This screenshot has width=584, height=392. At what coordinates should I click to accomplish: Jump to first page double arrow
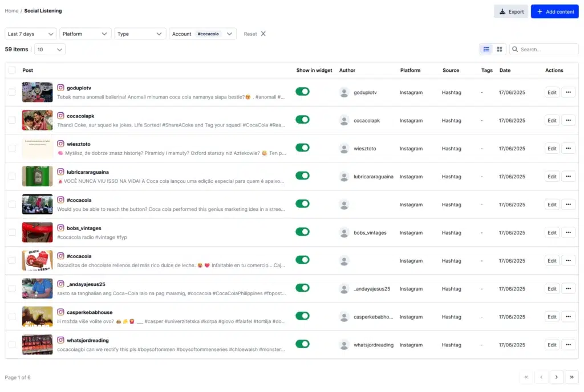pos(526,377)
